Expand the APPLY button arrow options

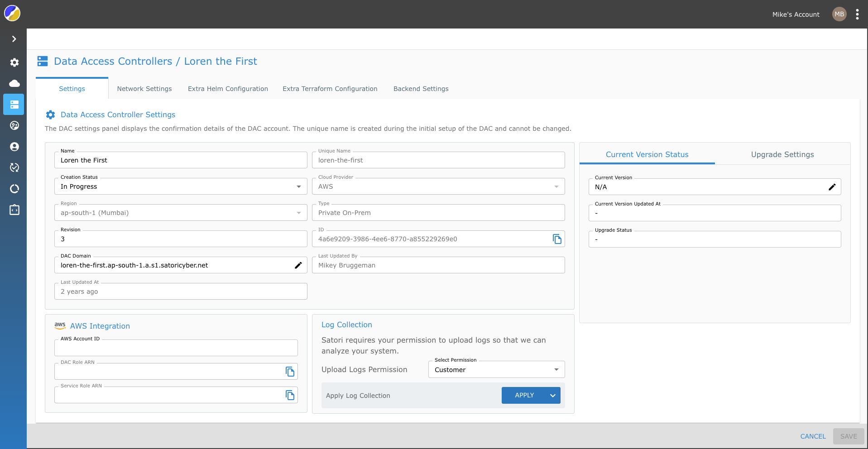click(553, 396)
